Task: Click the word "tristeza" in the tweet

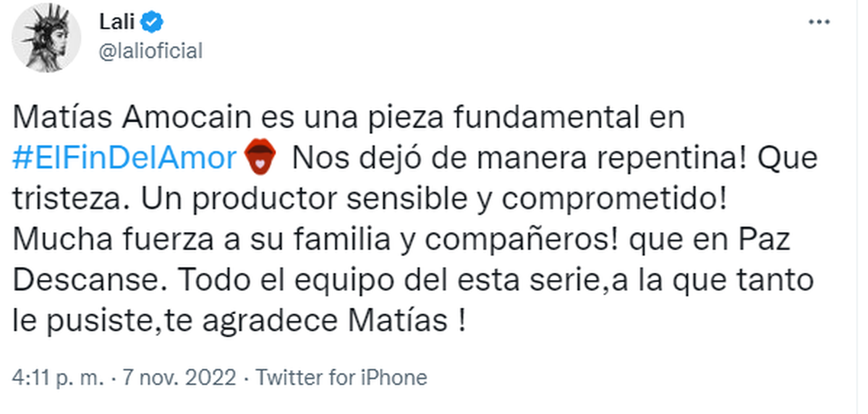Action: click(70, 198)
